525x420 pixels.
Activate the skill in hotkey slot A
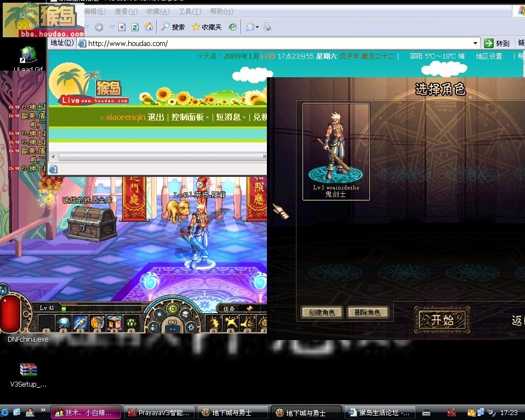pyautogui.click(x=214, y=323)
